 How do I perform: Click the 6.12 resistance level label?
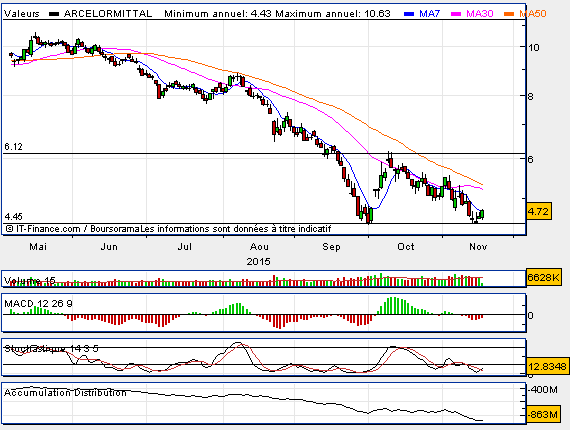[13, 147]
